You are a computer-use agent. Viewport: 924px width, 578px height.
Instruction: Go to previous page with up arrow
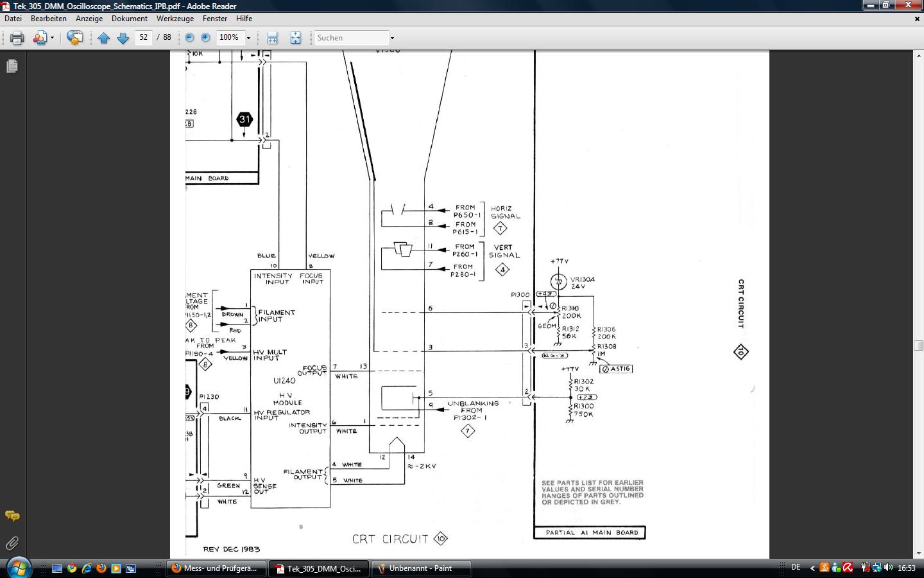pos(104,38)
